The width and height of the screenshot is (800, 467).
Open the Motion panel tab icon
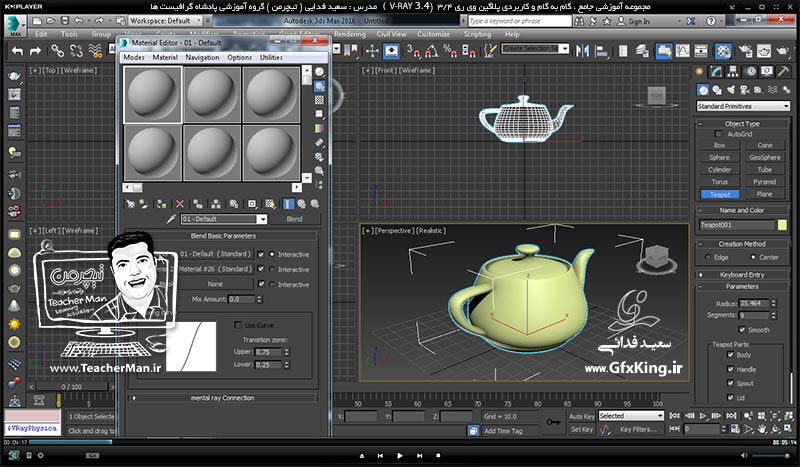(751, 71)
